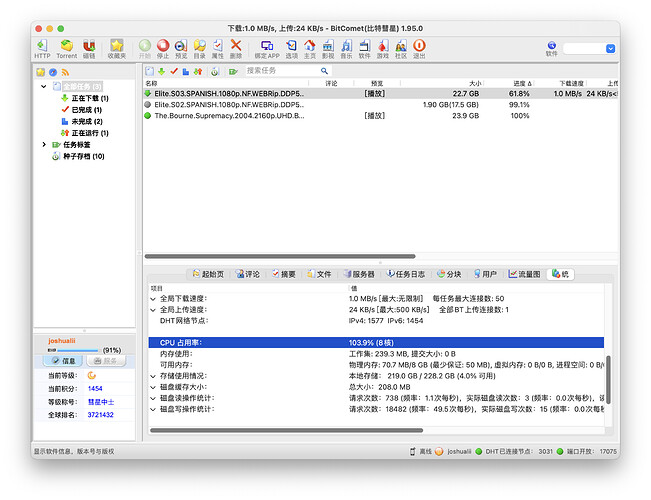Click the global rank link 3721432
Image resolution: width=651 pixels, height=500 pixels.
tap(100, 415)
